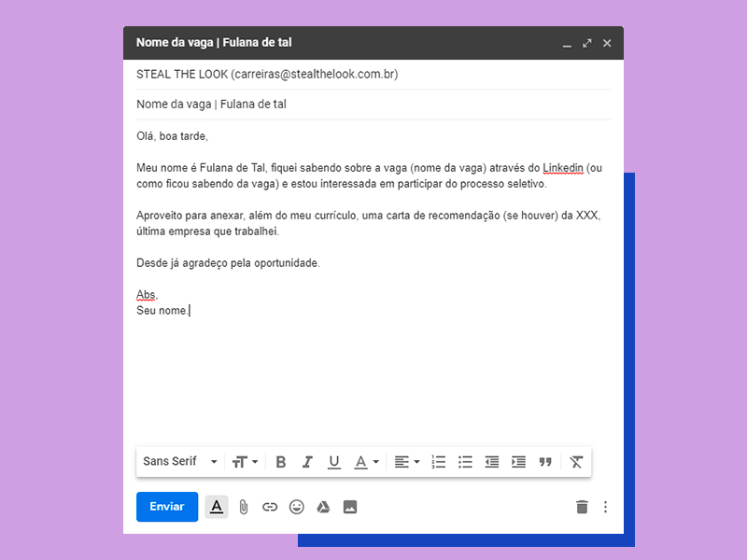
Task: Open the text alignment dropdown
Action: pyautogui.click(x=407, y=461)
